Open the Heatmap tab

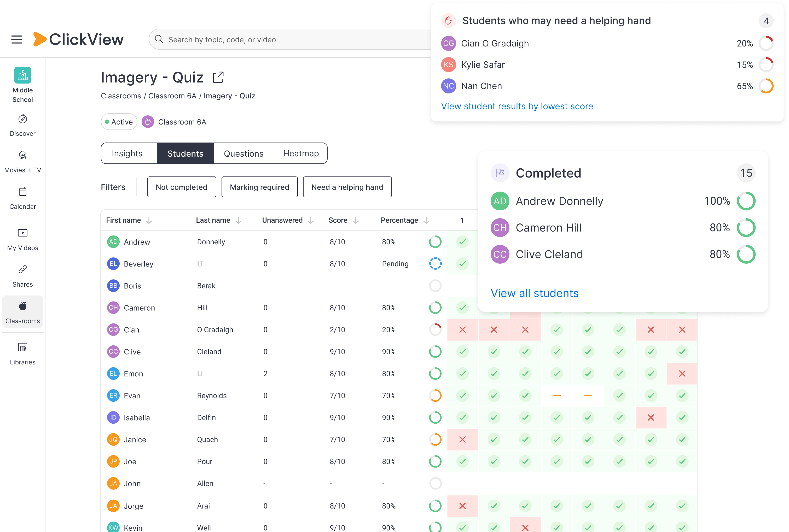301,153
